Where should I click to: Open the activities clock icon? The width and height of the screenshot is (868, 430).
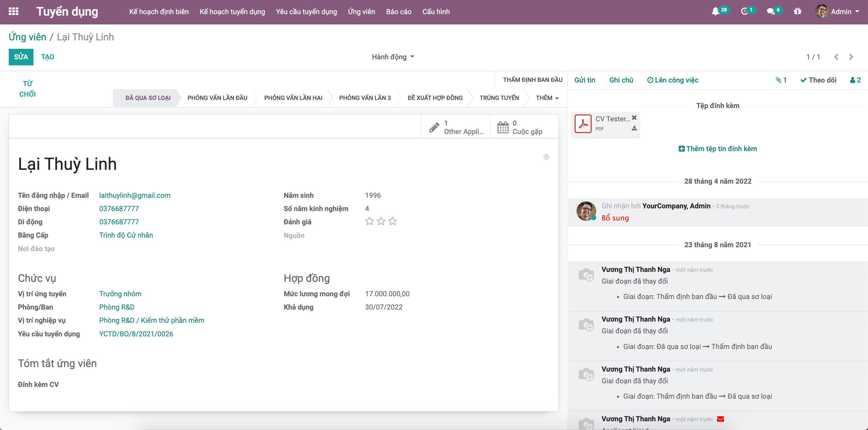[744, 11]
